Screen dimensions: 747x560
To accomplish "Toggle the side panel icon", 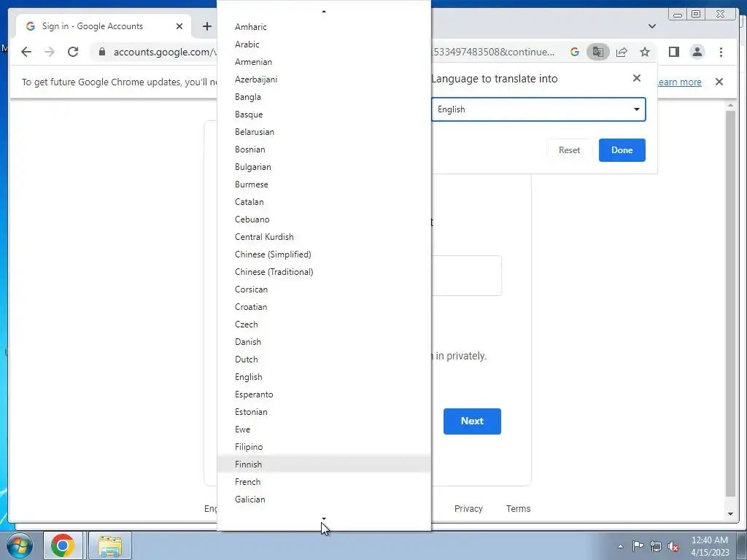I will pos(673,52).
